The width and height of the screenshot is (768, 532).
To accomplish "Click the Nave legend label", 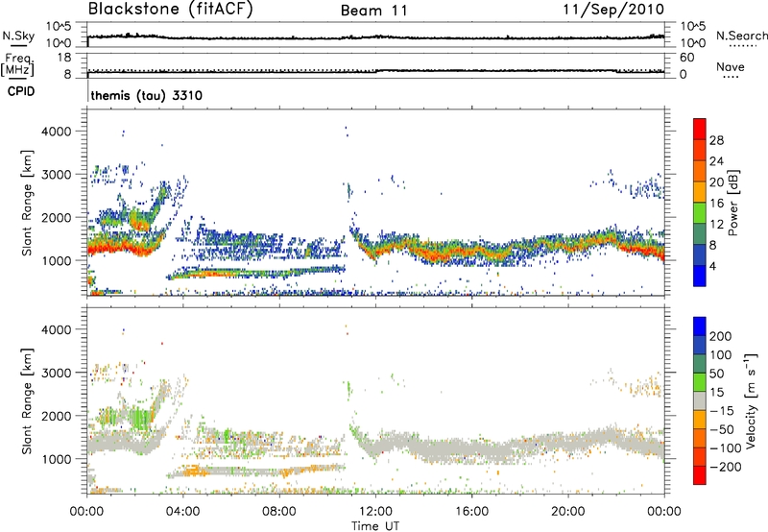I will point(731,66).
